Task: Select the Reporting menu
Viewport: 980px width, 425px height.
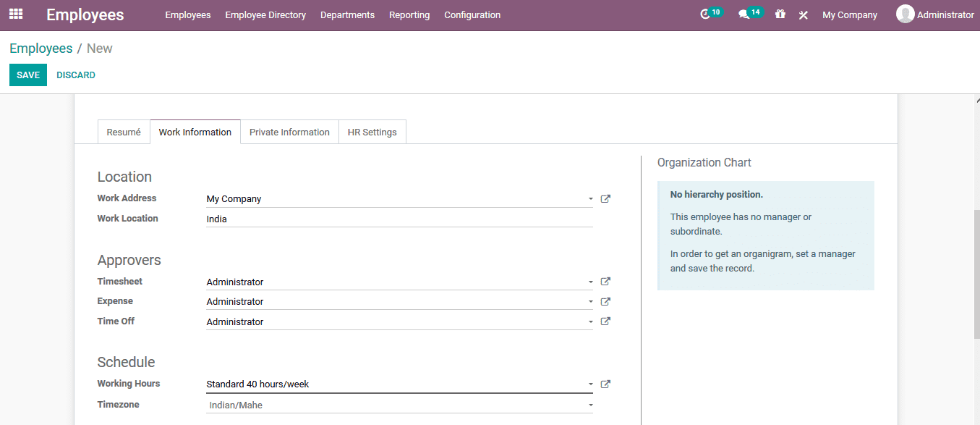Action: (x=409, y=14)
